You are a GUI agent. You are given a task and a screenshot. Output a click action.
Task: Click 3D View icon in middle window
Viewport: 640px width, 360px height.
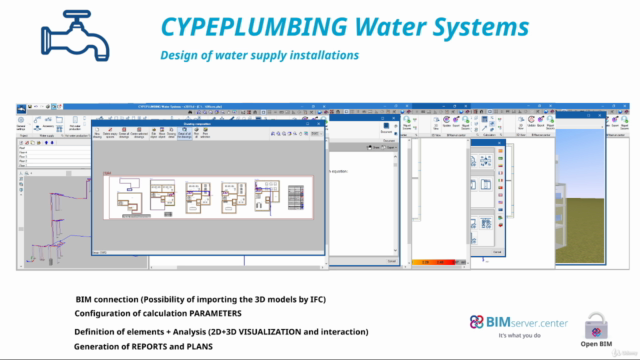tap(436, 122)
